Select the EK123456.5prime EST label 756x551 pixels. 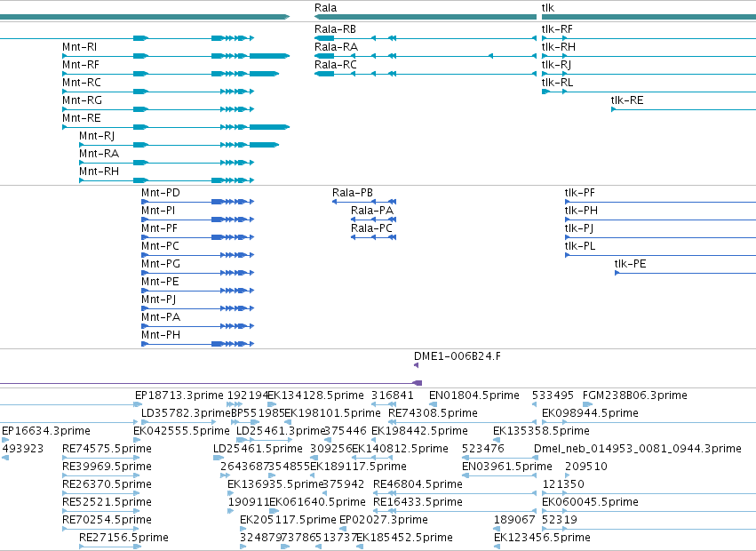[543, 538]
